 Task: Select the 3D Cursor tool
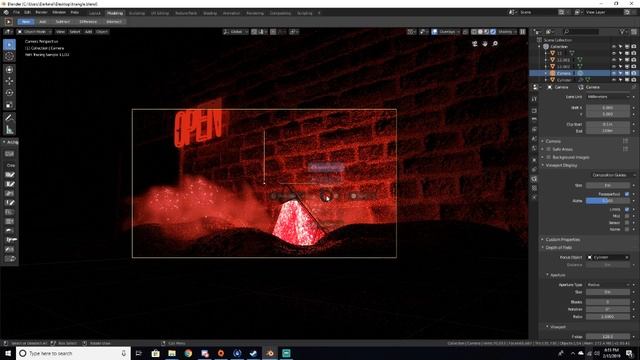coord(9,56)
